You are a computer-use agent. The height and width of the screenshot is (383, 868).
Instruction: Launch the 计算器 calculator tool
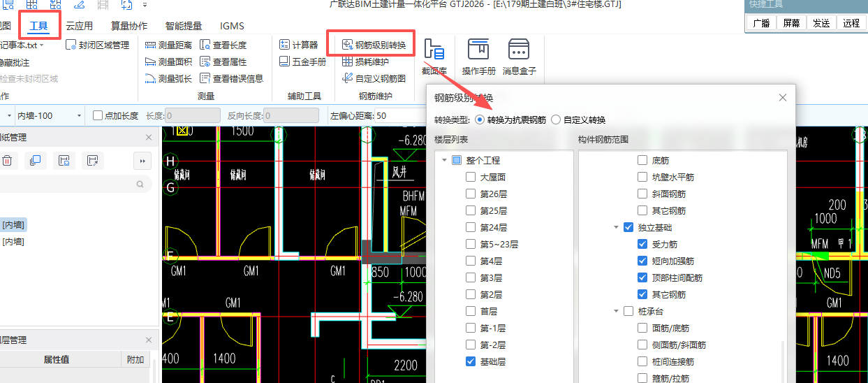click(299, 45)
